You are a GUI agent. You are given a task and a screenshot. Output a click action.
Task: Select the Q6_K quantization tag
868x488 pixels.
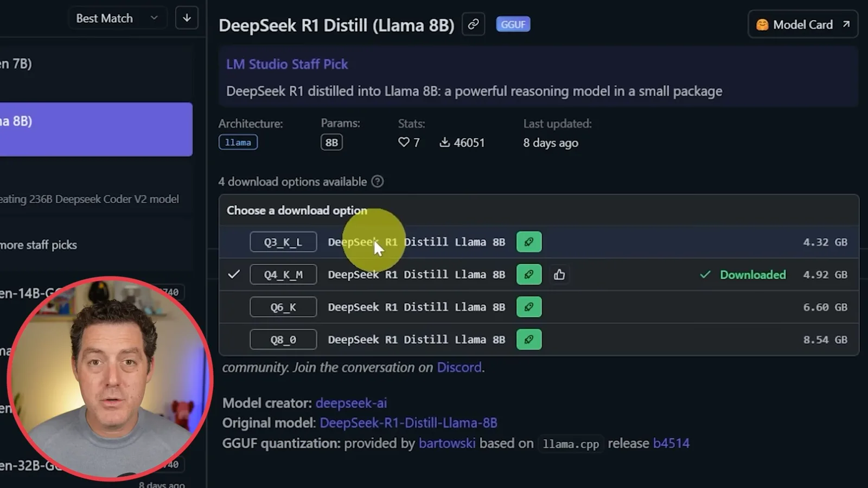pyautogui.click(x=283, y=307)
